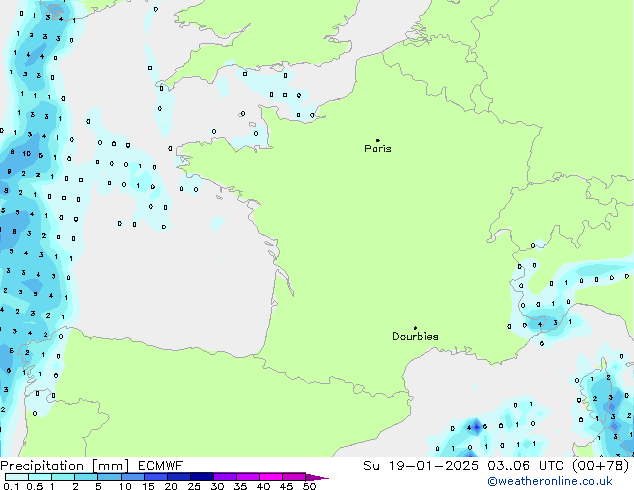This screenshot has width=634, height=490.
Task: Pick the magenta legend swatch near 45
Action: tap(294, 477)
